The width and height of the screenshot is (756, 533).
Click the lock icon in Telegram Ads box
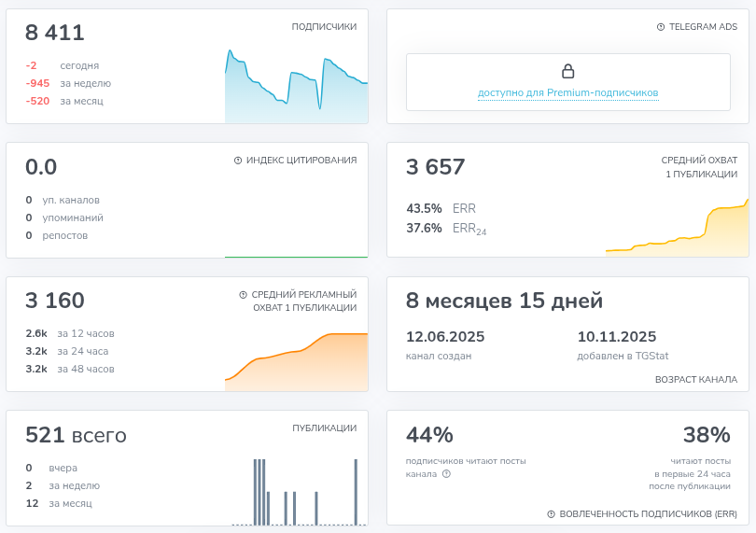point(567,71)
